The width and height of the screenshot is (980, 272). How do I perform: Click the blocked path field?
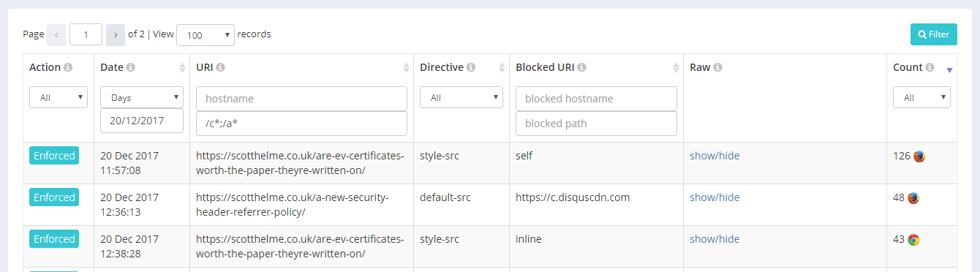pos(596,124)
